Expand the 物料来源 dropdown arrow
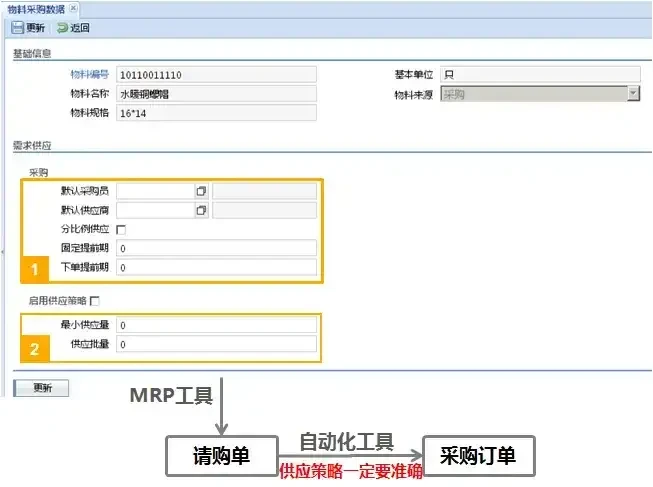This screenshot has width=653, height=487. [x=633, y=94]
